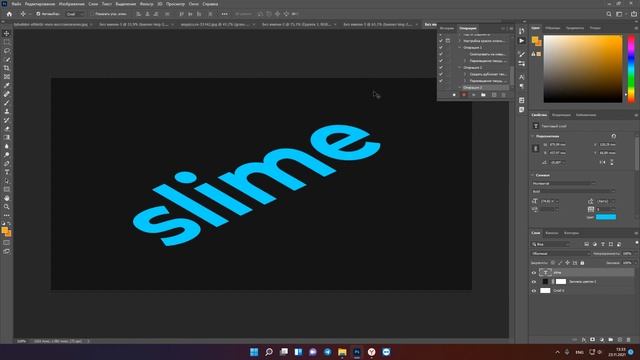Select the Hand tool
This screenshot has height=360, width=640.
pos(7,198)
